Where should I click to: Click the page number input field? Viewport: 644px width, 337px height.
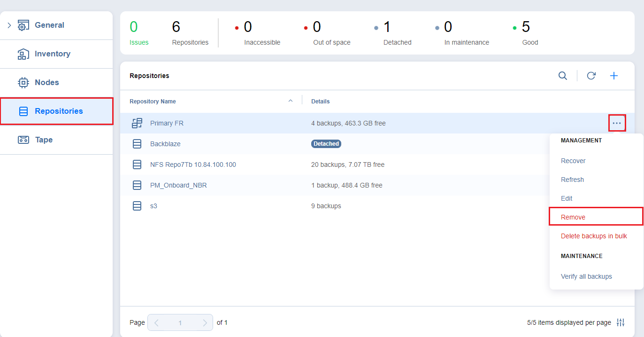[x=180, y=323]
